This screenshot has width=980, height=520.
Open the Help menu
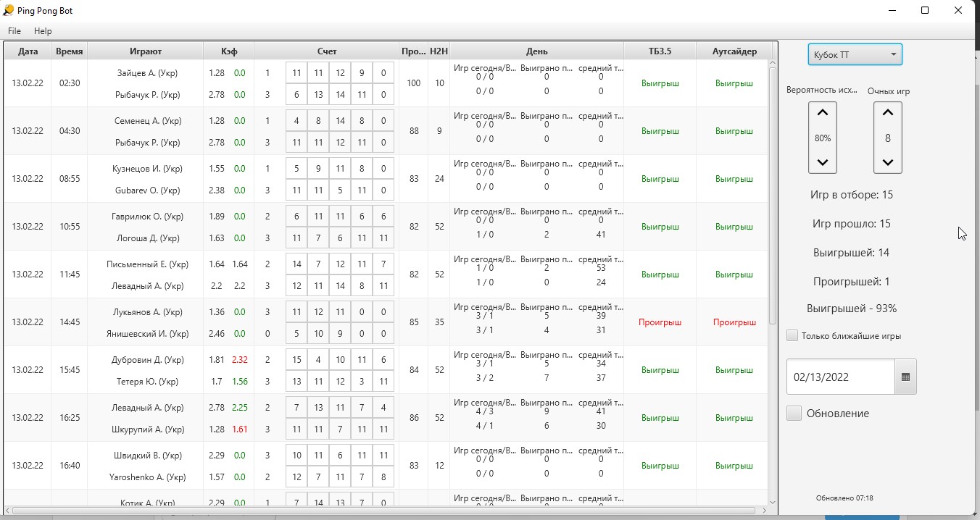pyautogui.click(x=43, y=31)
